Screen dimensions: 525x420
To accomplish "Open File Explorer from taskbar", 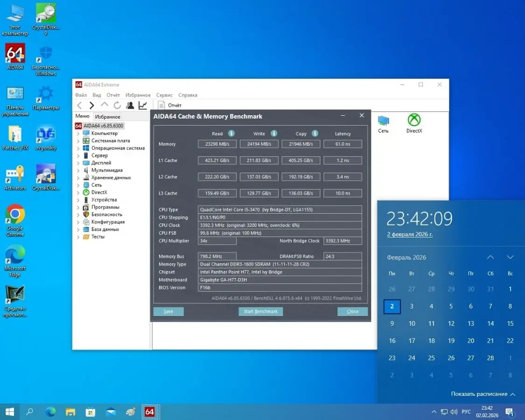I will click(70, 412).
